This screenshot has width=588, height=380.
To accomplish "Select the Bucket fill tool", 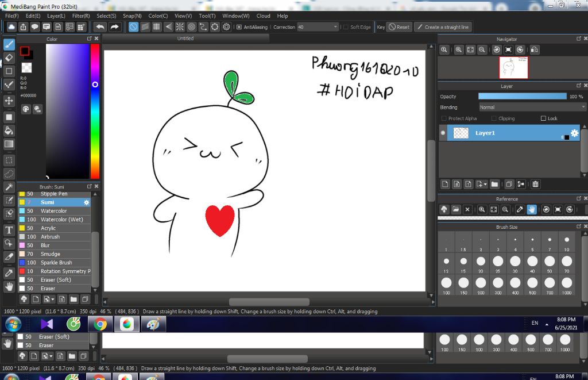I will 9,130.
